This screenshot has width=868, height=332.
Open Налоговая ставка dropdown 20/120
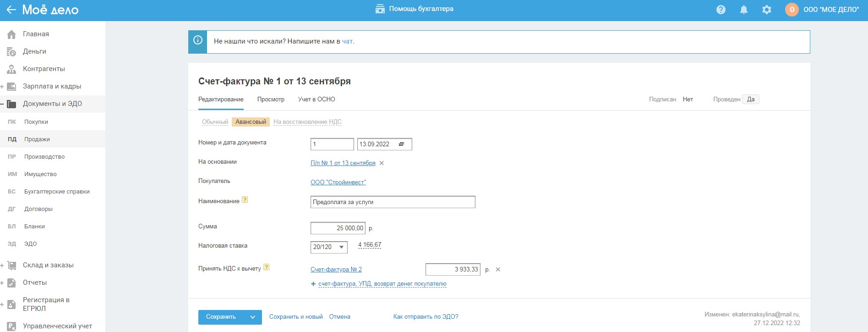[329, 247]
